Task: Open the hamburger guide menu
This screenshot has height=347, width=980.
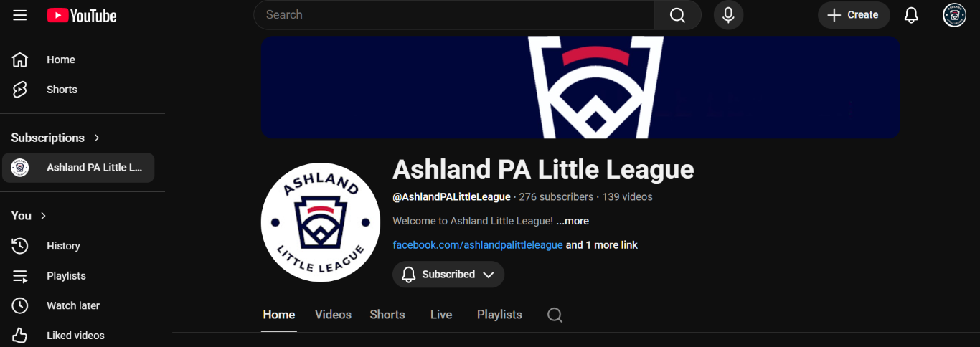Action: (x=20, y=15)
